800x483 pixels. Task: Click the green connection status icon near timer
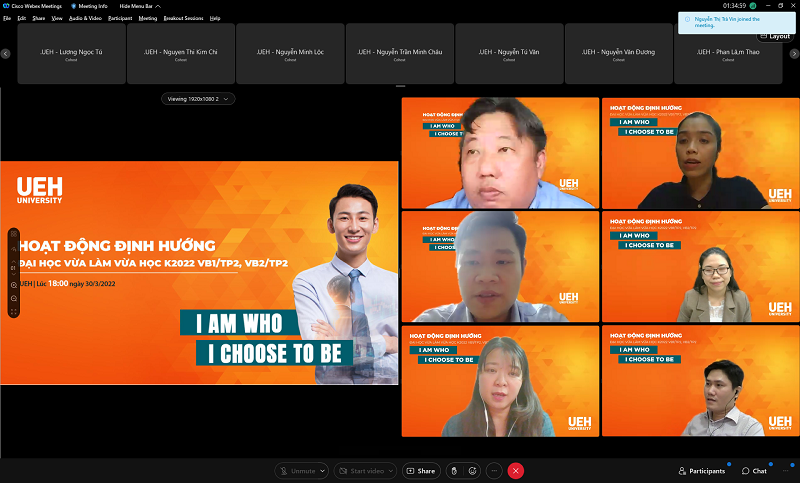(753, 6)
